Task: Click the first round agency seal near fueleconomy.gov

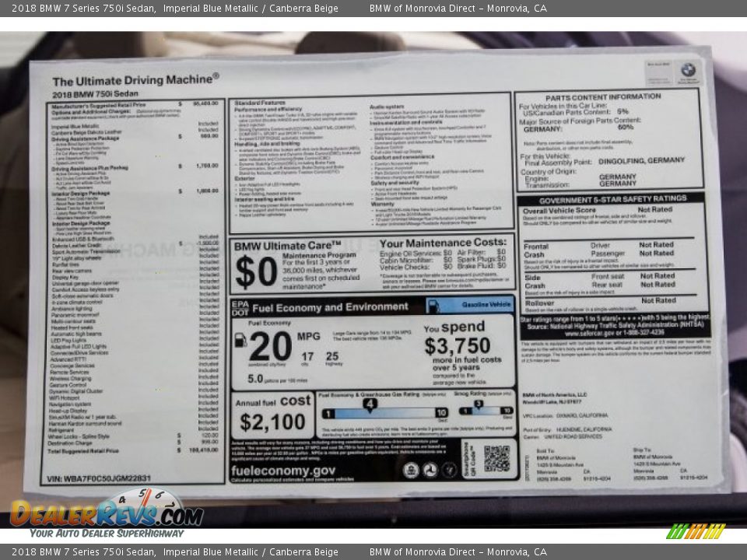Action: [411, 470]
